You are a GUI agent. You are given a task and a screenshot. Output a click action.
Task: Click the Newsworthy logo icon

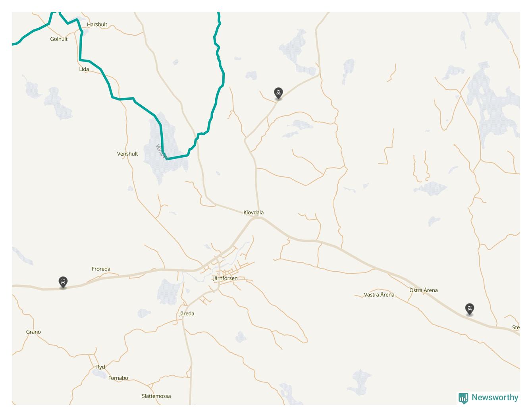pyautogui.click(x=463, y=398)
